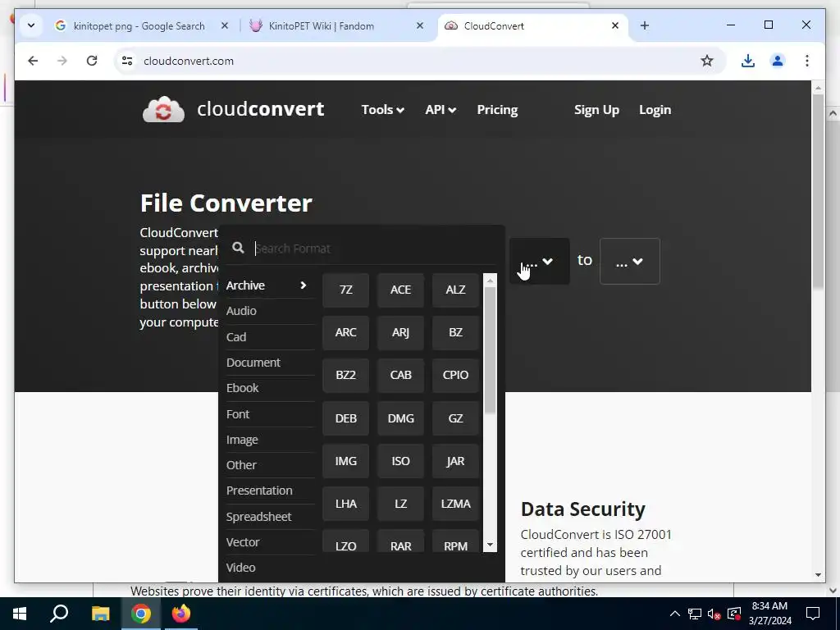This screenshot has height=630, width=840.
Task: Choose the BZ2 format
Action: point(345,375)
